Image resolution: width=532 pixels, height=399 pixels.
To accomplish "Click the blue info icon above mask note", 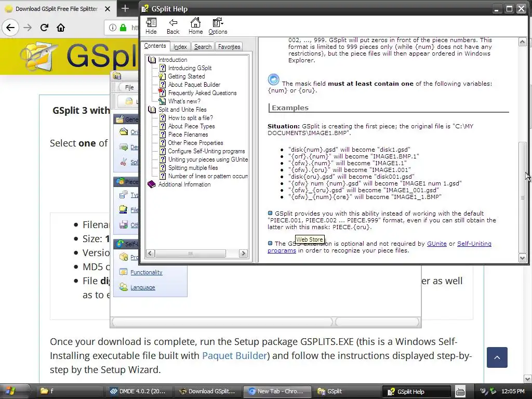I will click(273, 79).
